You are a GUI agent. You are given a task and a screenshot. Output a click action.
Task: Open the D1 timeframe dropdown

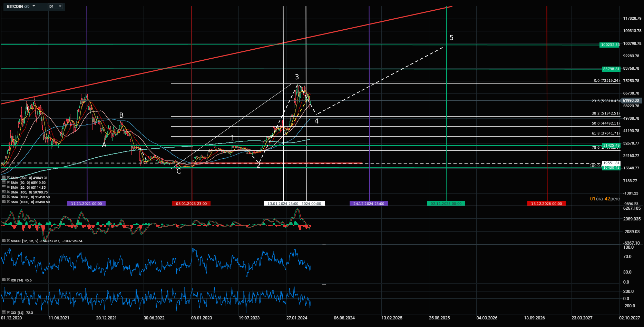[x=55, y=7]
